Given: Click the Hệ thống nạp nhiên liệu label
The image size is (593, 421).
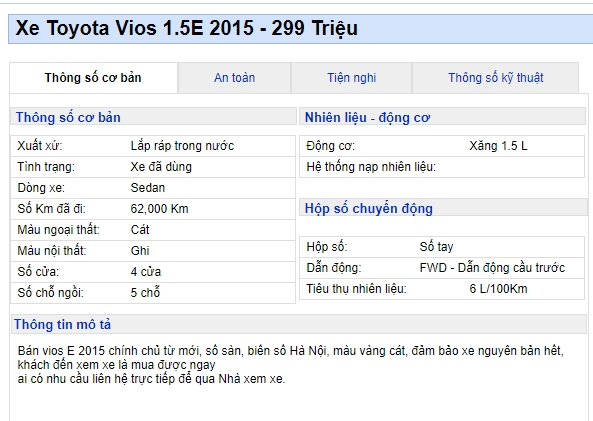Looking at the screenshot, I should (371, 167).
